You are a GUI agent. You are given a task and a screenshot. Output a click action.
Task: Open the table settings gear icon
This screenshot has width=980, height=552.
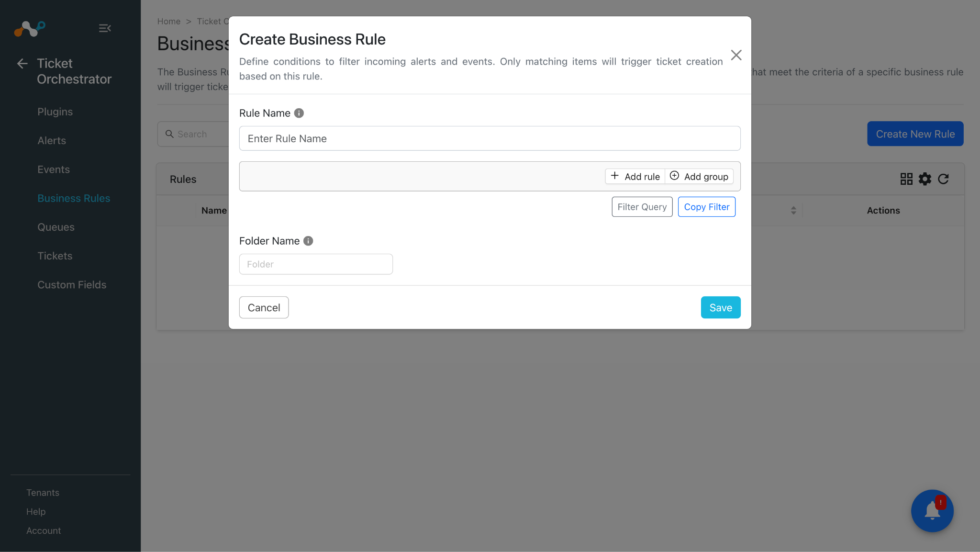click(925, 179)
